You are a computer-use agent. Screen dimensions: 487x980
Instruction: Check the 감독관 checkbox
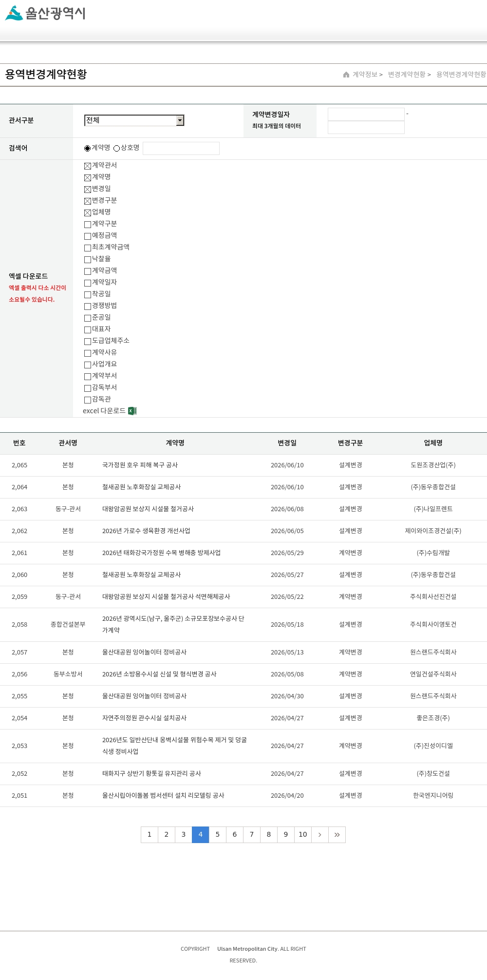(x=88, y=400)
